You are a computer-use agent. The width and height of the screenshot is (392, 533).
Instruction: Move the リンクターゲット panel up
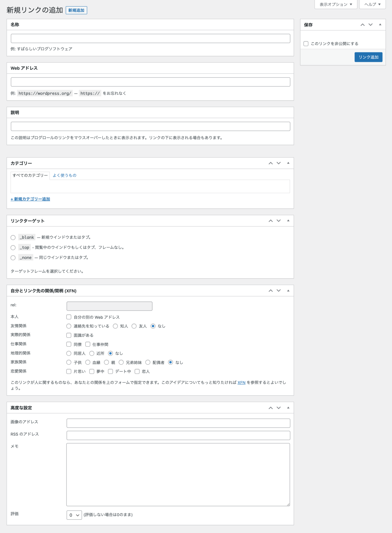click(x=270, y=221)
